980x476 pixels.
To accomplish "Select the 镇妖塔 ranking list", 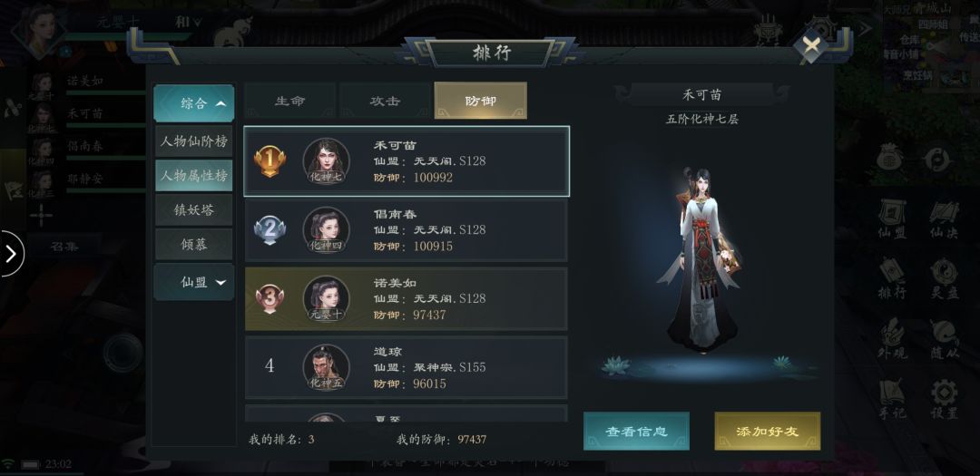I will 194,209.
